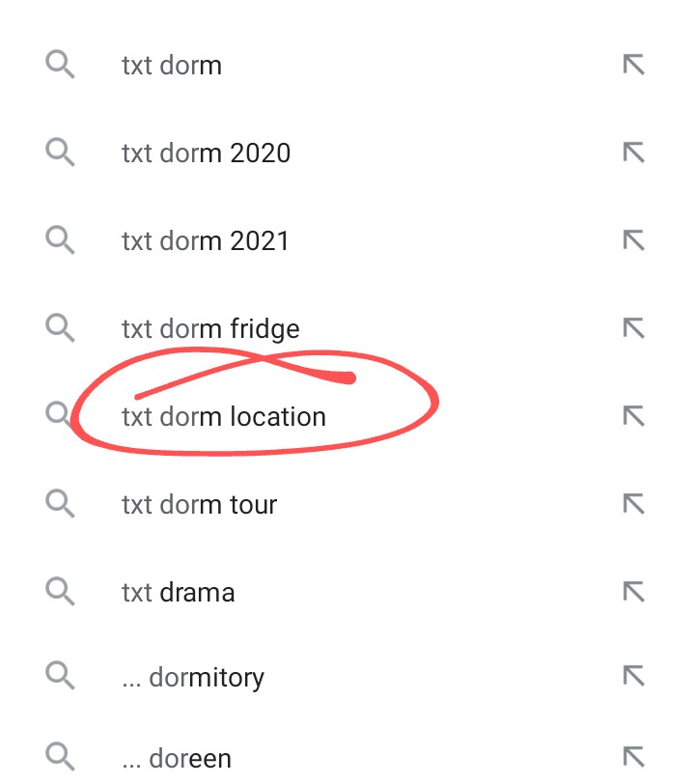Choose the 'txt dorm 2021' suggestion
Image resolution: width=695 pixels, height=784 pixels.
[x=206, y=241]
